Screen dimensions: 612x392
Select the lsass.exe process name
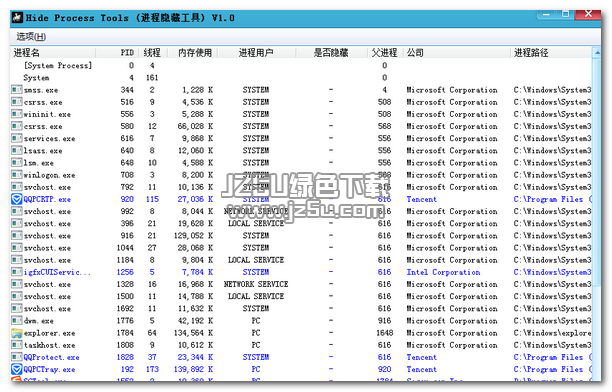tap(43, 151)
